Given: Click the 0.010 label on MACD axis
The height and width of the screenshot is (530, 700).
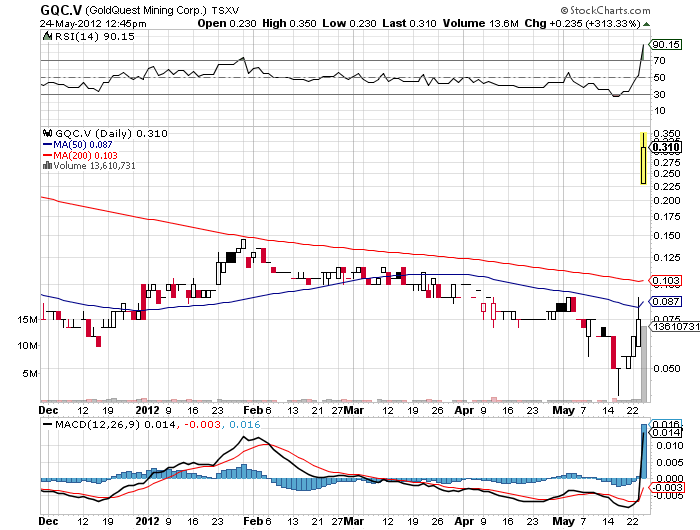Looking at the screenshot, I should (670, 446).
